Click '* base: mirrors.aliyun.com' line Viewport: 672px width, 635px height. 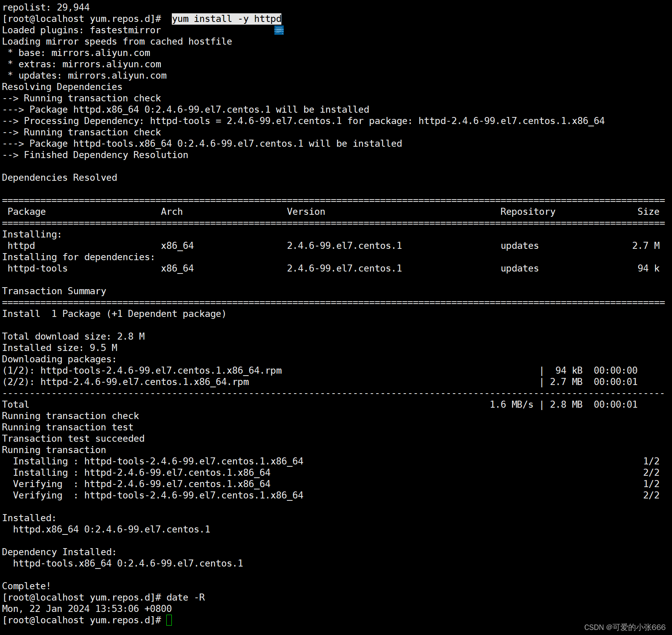click(79, 53)
